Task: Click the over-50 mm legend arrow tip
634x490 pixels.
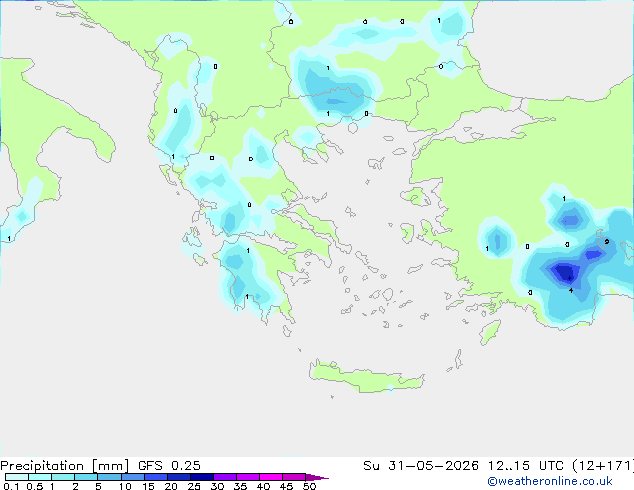Action: point(317,477)
